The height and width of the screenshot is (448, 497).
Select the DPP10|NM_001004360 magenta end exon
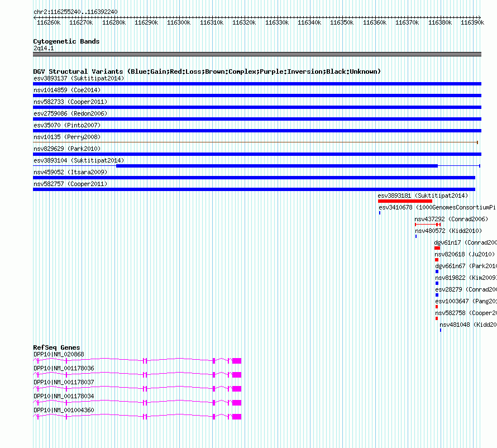click(237, 417)
